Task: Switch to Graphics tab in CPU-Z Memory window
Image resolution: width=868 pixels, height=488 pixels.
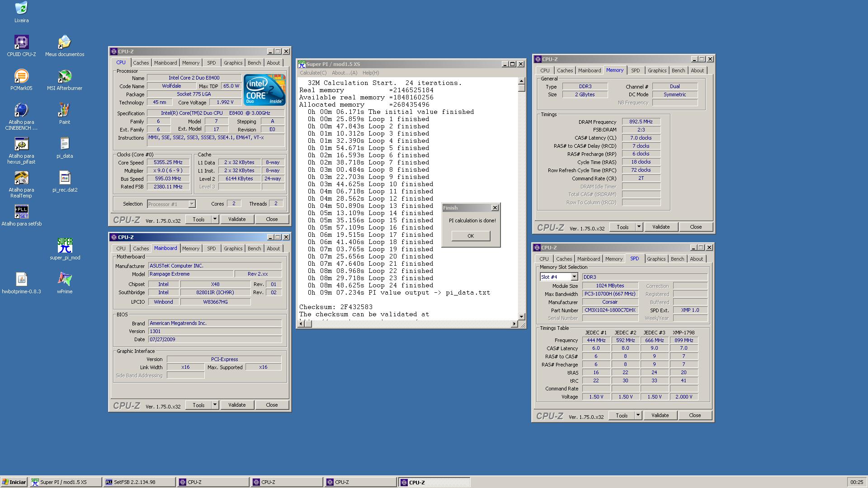Action: pyautogui.click(x=657, y=70)
